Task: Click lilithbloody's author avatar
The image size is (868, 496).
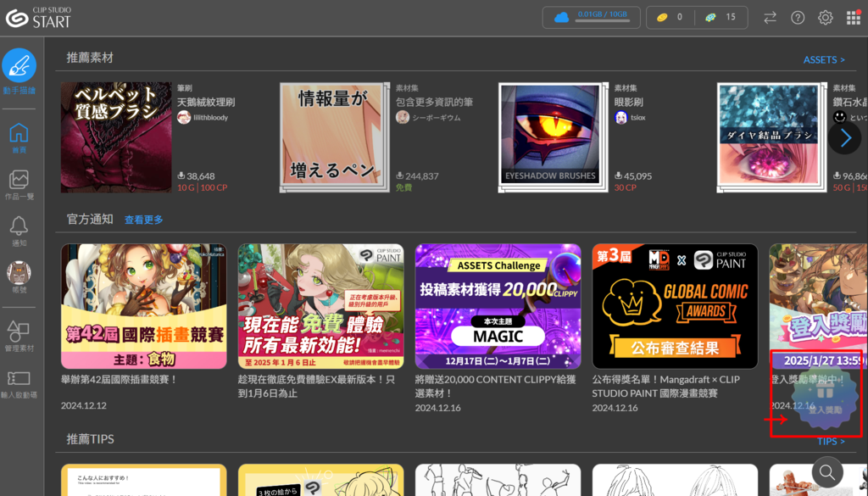Action: pyautogui.click(x=184, y=117)
